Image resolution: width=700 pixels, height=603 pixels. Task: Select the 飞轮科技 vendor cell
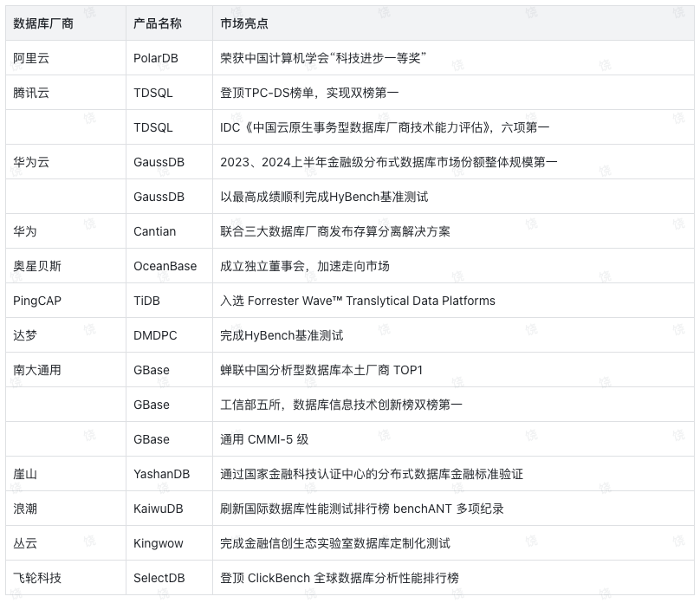tap(66, 578)
